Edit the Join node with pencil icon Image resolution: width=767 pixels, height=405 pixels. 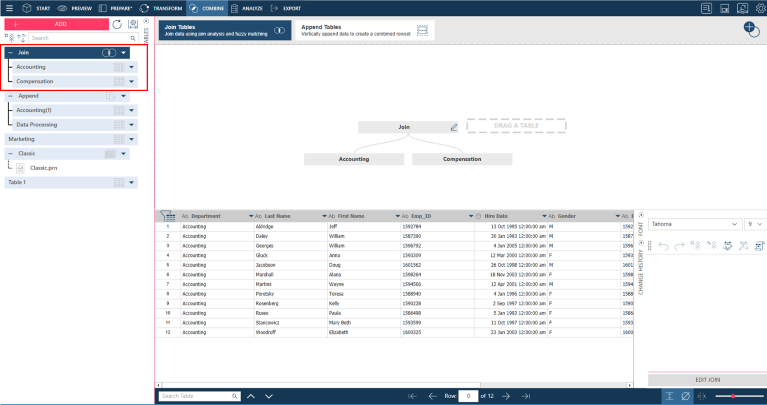454,127
